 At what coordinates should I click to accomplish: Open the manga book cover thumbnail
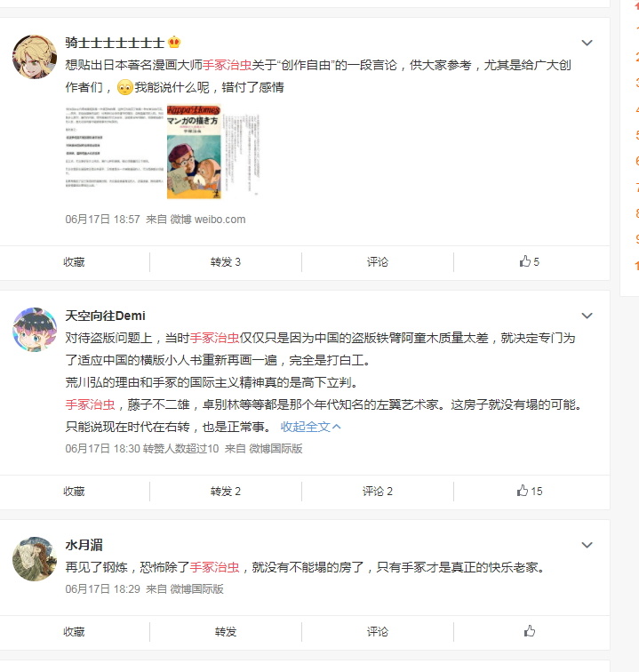click(194, 152)
